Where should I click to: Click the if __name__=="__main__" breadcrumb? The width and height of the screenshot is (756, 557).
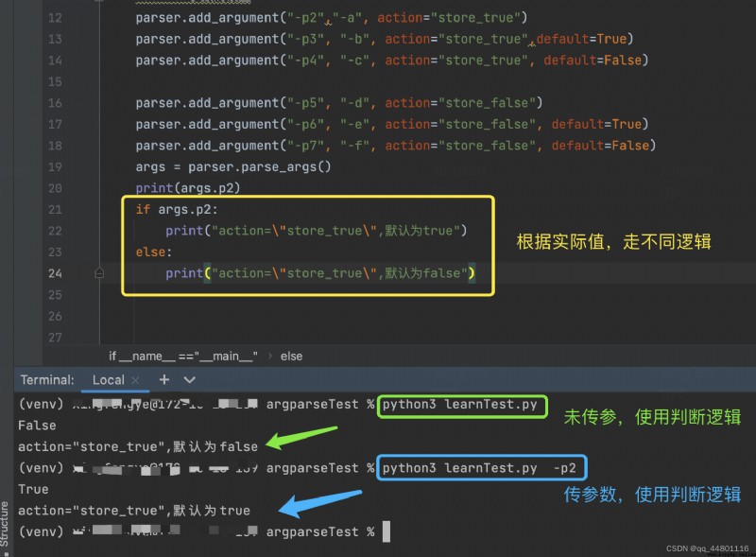coord(182,357)
